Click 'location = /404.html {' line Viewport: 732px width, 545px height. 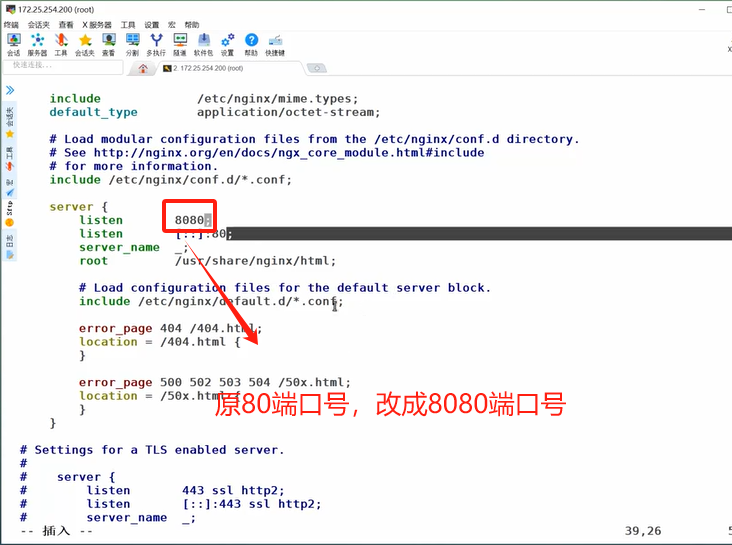160,342
